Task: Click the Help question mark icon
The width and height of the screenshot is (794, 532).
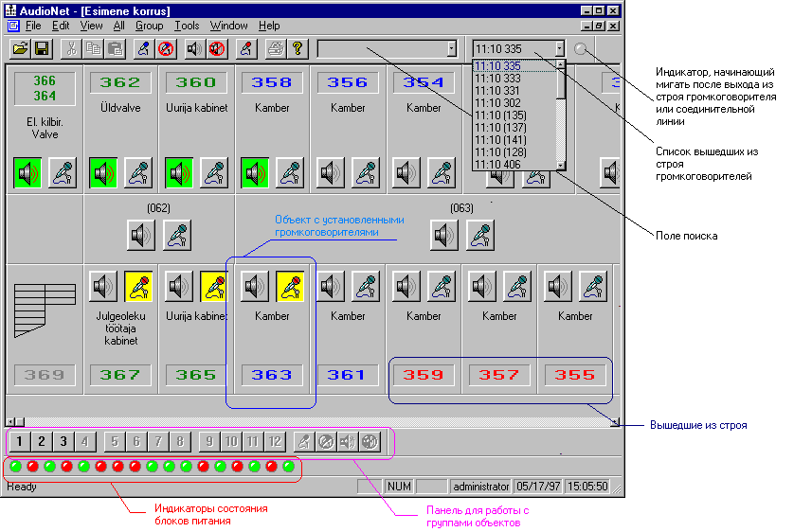Action: pyautogui.click(x=298, y=49)
